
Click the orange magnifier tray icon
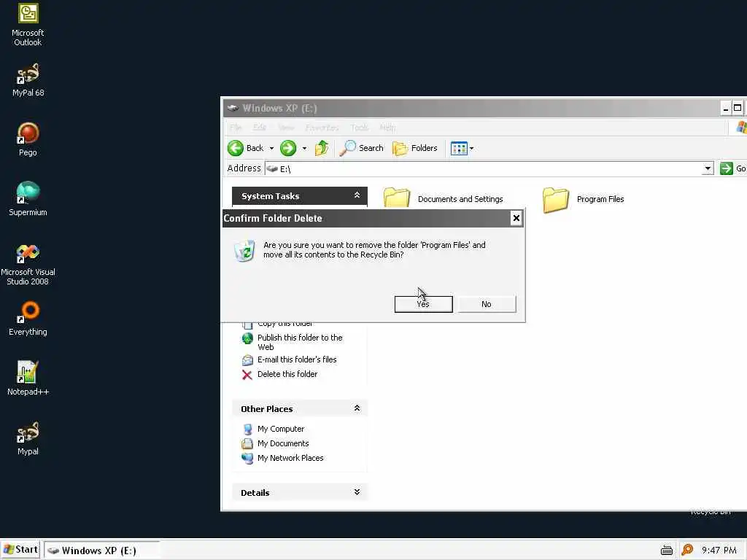click(687, 550)
